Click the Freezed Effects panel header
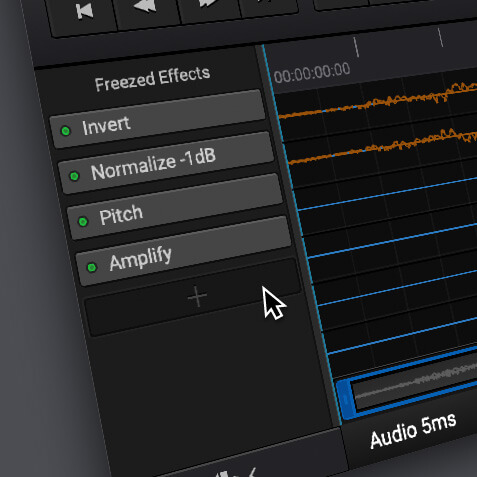This screenshot has width=477, height=477. pos(152,79)
